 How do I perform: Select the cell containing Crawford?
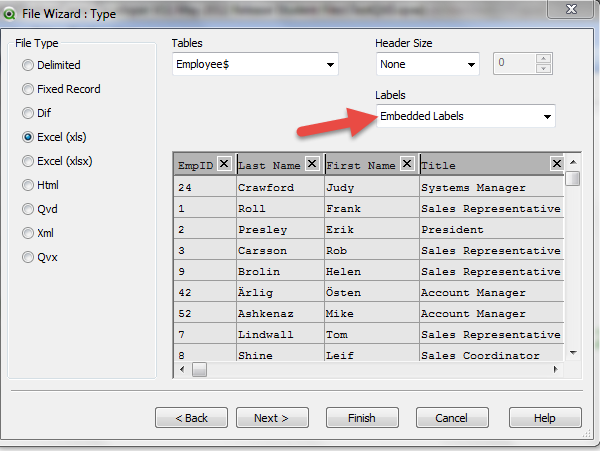(280, 187)
